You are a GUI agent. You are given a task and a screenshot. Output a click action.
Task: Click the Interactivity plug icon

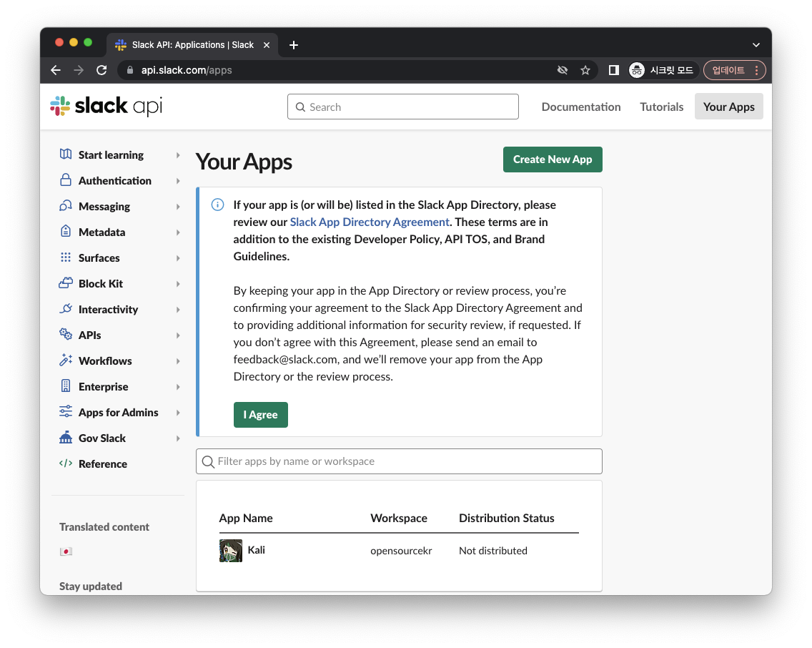coord(66,309)
